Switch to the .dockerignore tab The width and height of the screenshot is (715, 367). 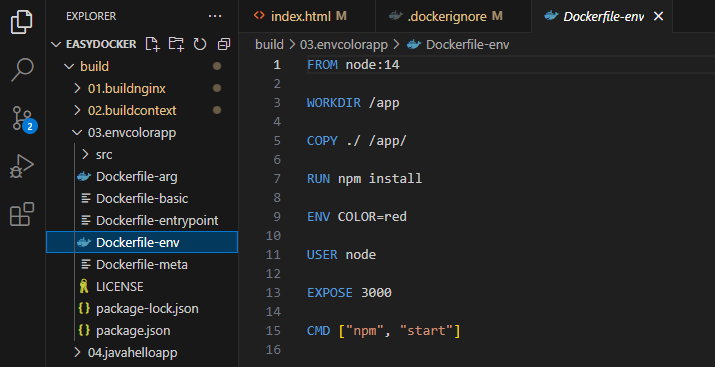tap(453, 16)
